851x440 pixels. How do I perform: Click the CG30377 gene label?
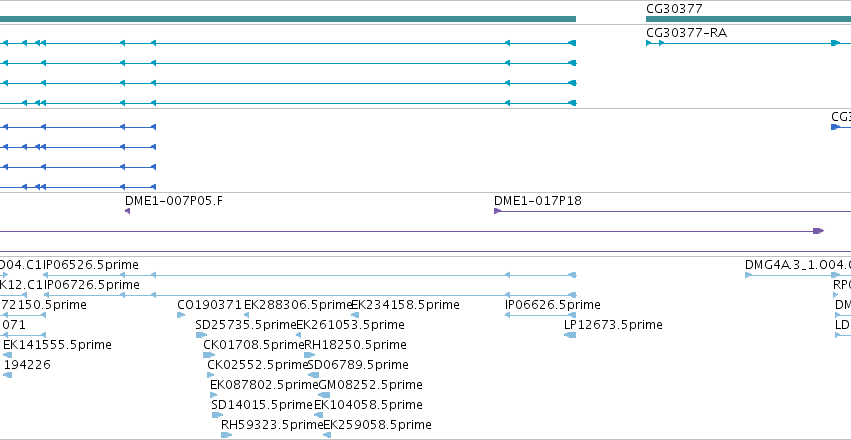pos(674,9)
